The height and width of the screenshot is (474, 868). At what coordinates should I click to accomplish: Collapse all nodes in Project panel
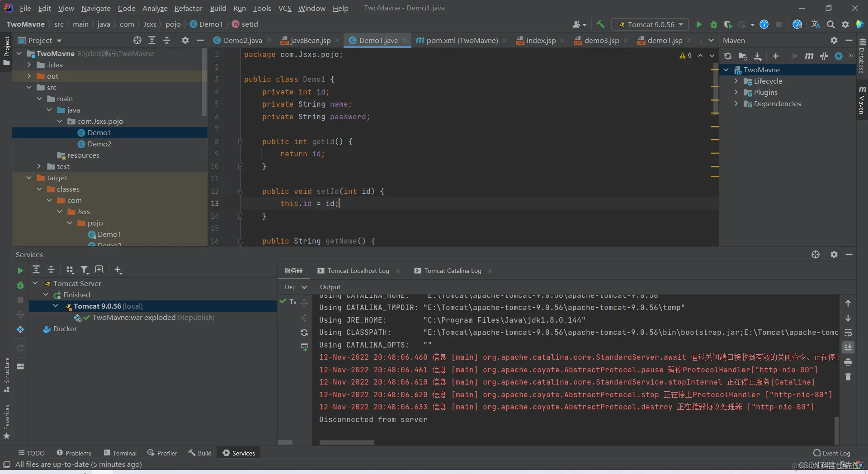click(x=167, y=40)
